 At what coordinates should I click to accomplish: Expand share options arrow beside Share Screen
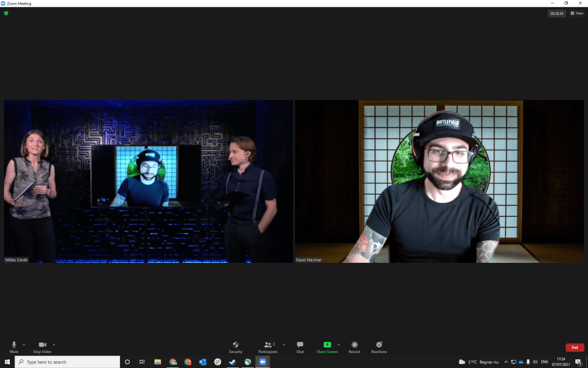[339, 344]
